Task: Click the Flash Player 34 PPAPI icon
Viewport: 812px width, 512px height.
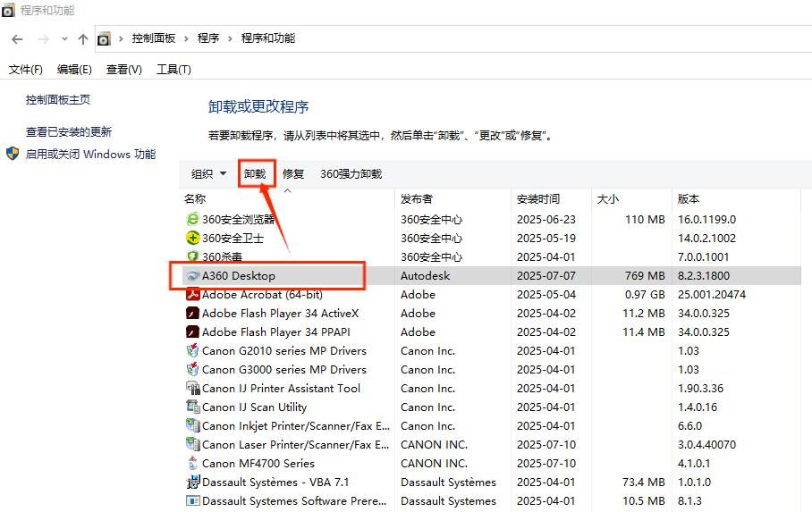Action: pos(192,332)
